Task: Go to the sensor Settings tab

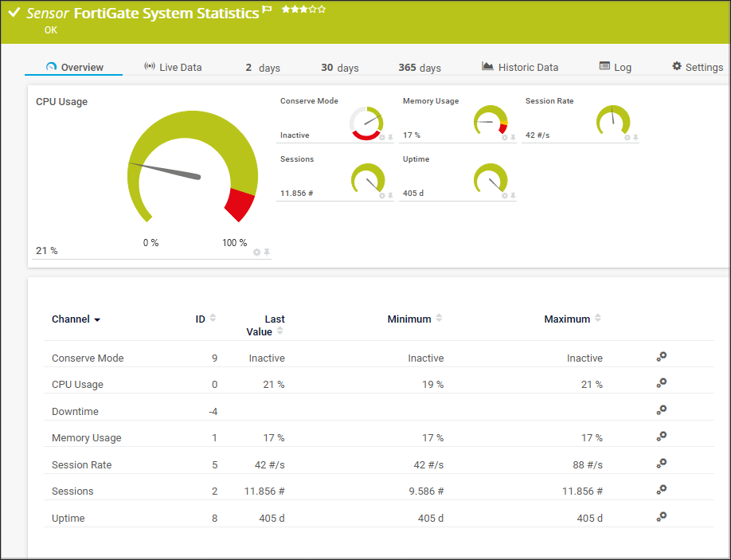Action: click(698, 68)
